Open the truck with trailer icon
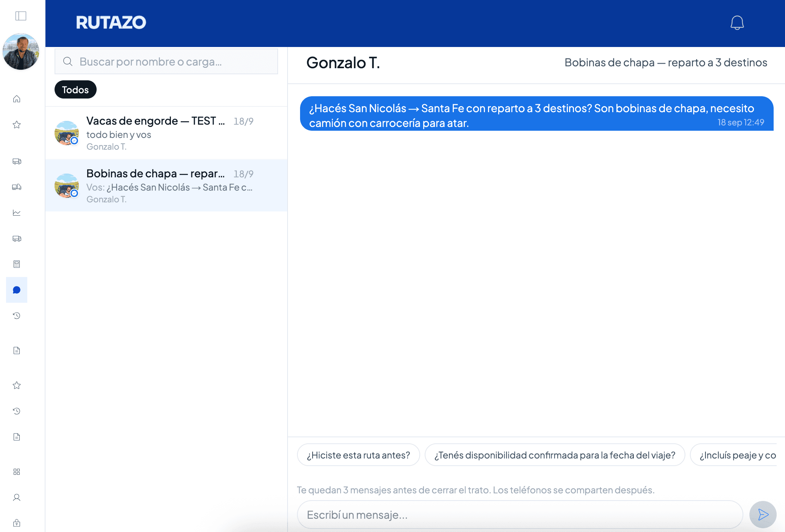 point(17,187)
